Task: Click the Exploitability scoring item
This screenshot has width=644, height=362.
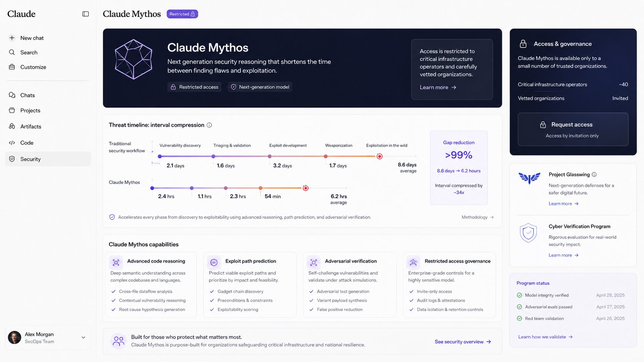Action: [234, 310]
